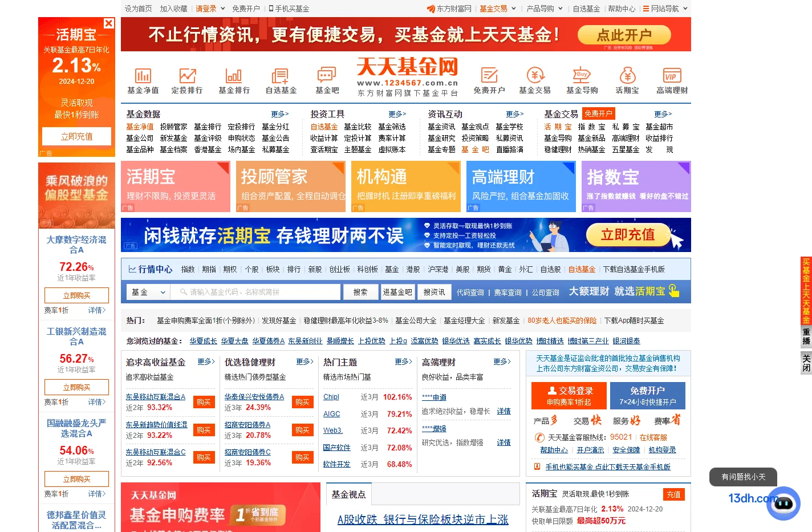Click 立即充值 in the 活期宝 sidebar
Image resolution: width=812 pixels, height=532 pixels.
point(76,136)
